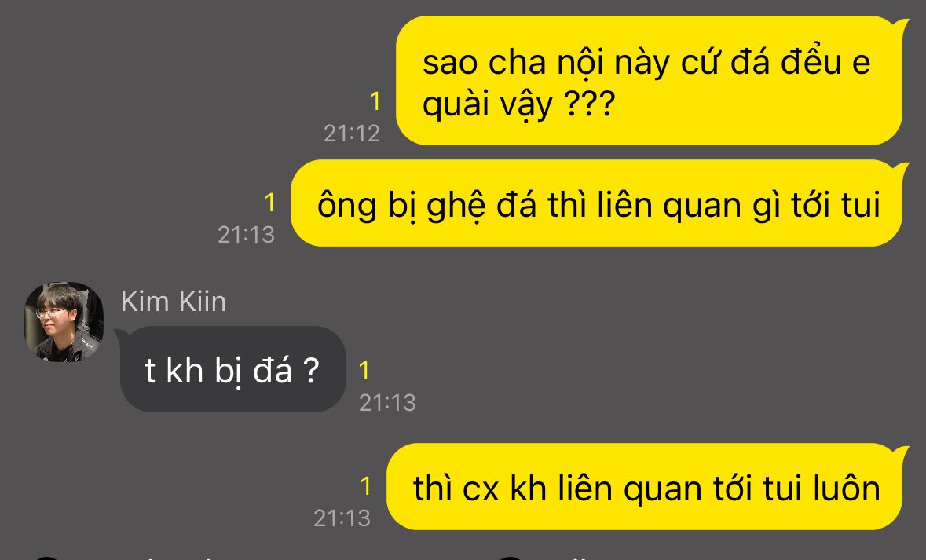The width and height of the screenshot is (926, 560).
Task: Tap the '???' ending the first message
Action: point(589,103)
